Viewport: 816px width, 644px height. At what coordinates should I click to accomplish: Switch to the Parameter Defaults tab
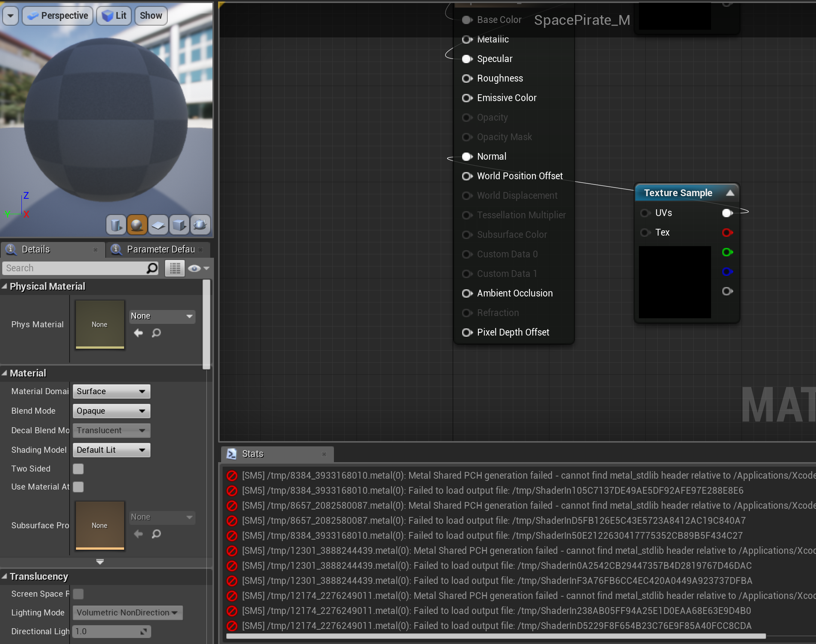pos(160,249)
